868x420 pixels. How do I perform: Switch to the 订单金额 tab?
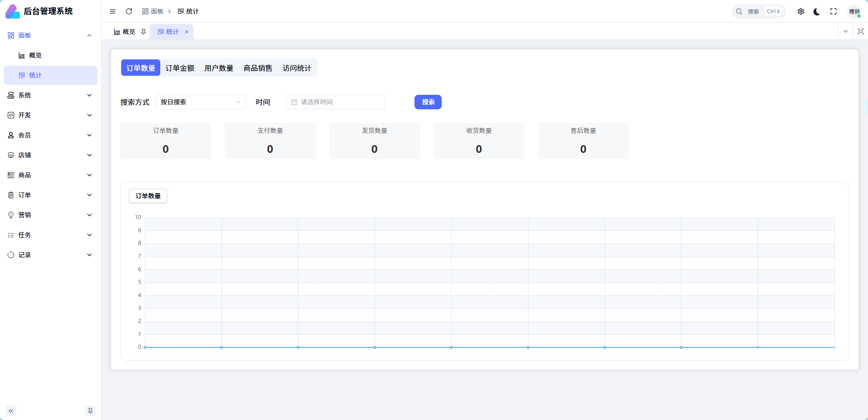180,68
